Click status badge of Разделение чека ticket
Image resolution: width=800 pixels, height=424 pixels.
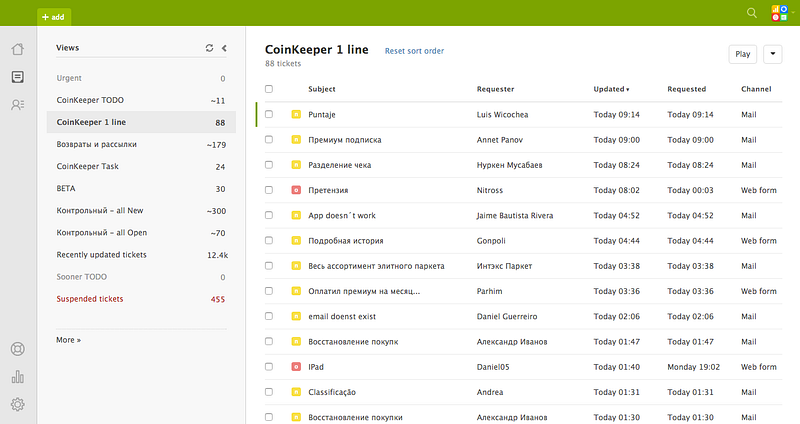tap(296, 165)
